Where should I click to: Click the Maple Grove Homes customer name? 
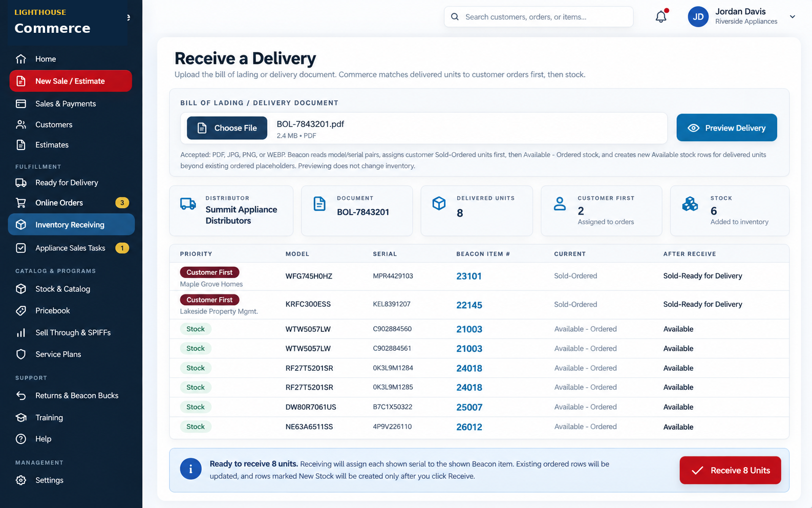click(x=211, y=284)
